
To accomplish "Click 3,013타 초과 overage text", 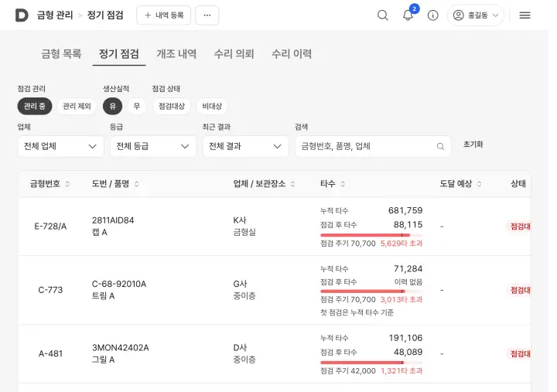I will click(x=402, y=300).
